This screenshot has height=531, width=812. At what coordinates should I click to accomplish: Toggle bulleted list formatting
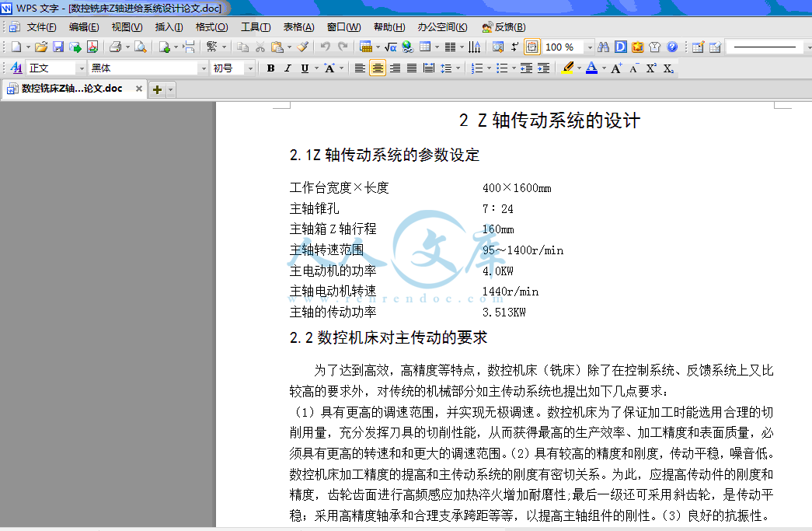[501, 68]
